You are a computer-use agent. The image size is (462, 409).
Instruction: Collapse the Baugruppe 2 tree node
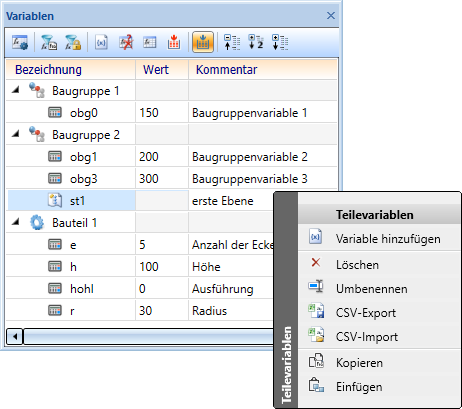point(15,134)
